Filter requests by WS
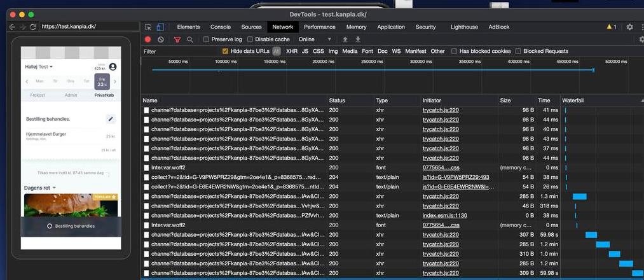Image resolution: width=644 pixels, height=280 pixels. click(x=396, y=52)
